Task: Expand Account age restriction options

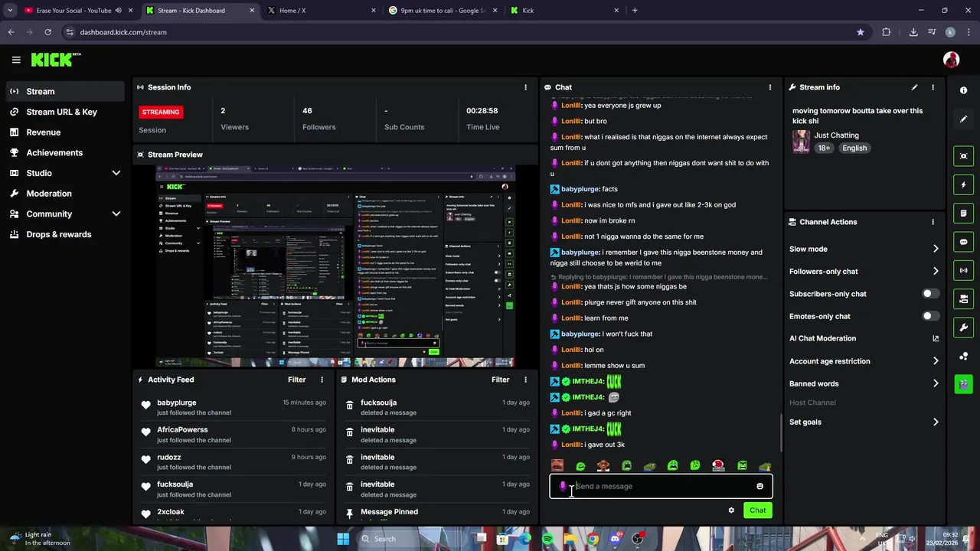Action: pyautogui.click(x=936, y=361)
